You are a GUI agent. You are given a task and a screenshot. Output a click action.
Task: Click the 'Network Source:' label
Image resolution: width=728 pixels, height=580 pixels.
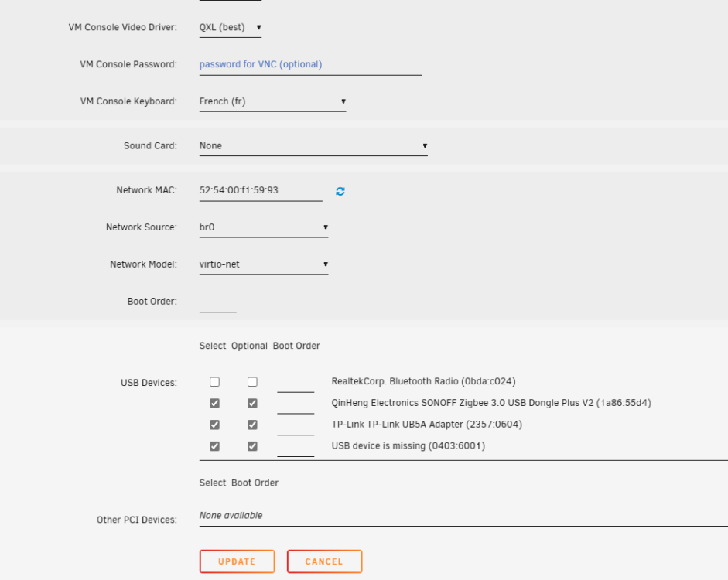click(x=142, y=227)
